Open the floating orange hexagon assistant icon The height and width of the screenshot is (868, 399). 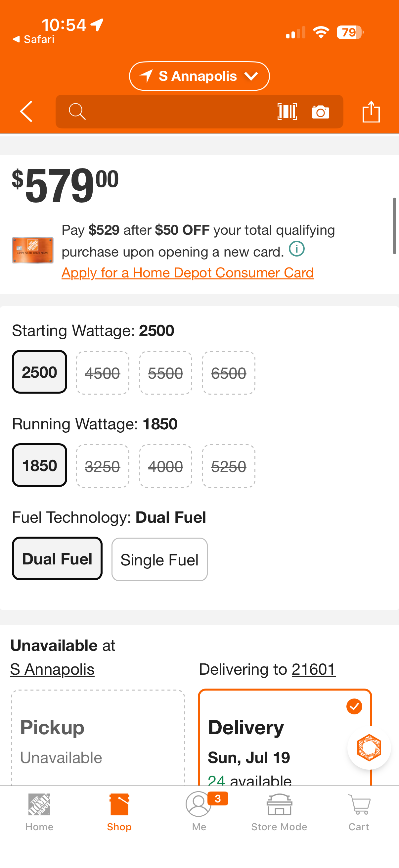pos(369,748)
